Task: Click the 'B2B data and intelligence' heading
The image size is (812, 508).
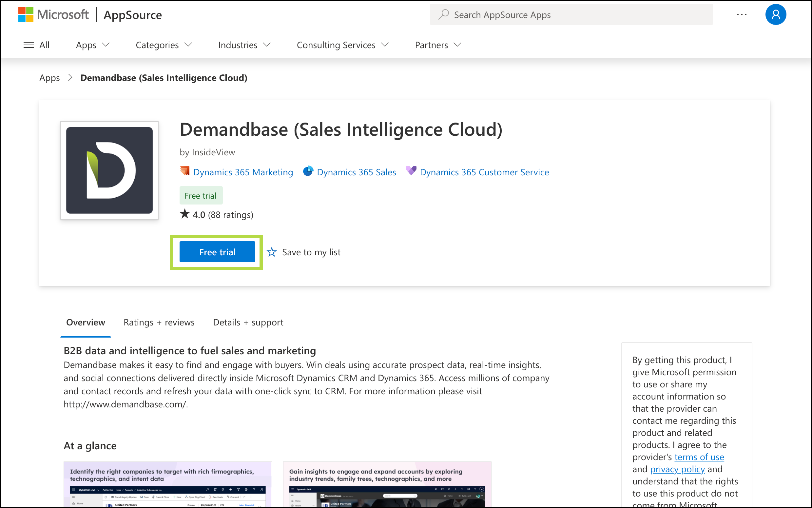Action: 190,351
